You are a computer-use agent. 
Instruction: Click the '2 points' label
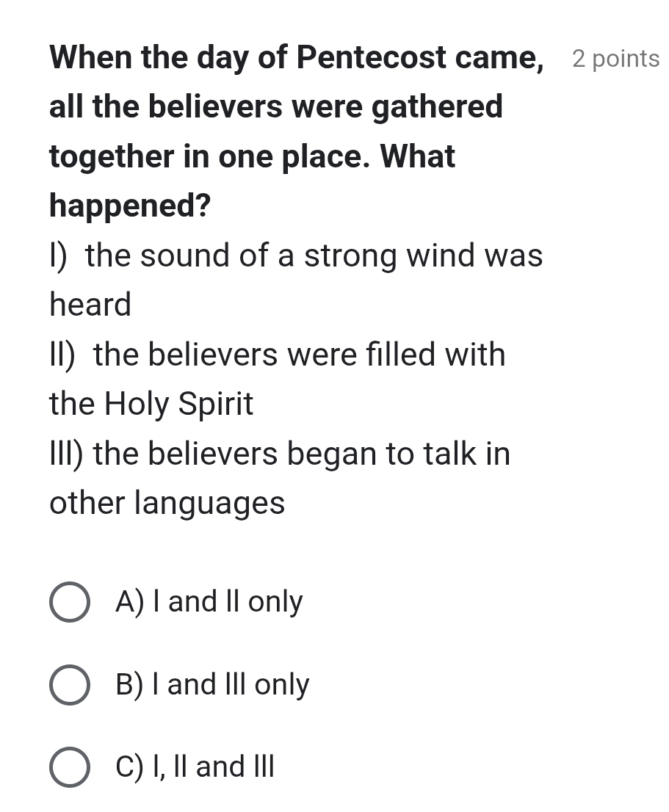[615, 59]
